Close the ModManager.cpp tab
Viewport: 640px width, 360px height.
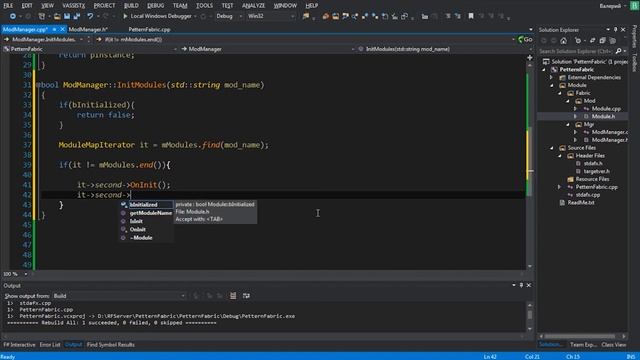tap(62, 29)
